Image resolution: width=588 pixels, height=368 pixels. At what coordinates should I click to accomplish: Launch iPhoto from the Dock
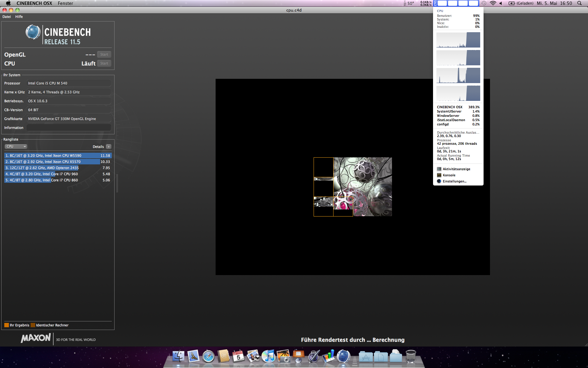[284, 356]
